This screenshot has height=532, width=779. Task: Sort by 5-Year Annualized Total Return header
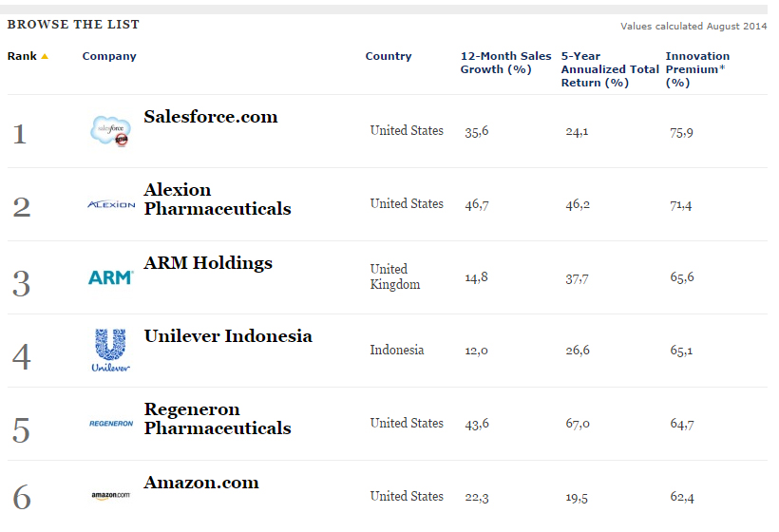pos(610,69)
